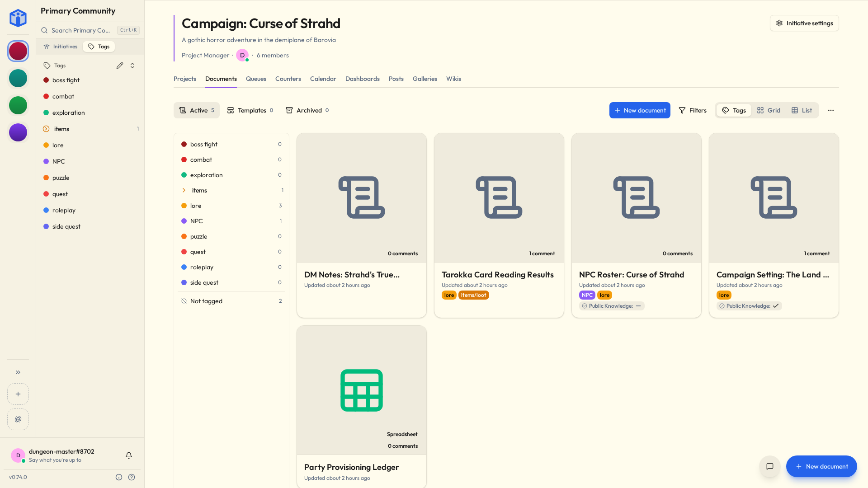
Task: Click the Initiative settings button
Action: click(804, 23)
